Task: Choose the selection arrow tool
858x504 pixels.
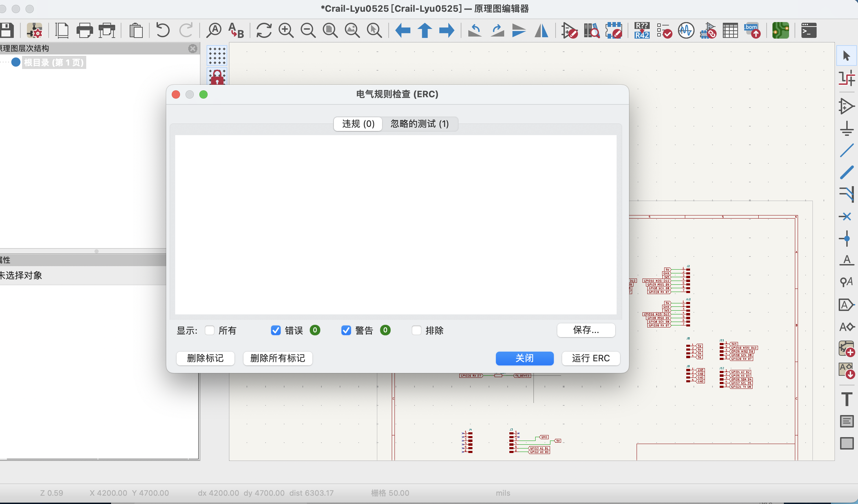Action: click(847, 56)
